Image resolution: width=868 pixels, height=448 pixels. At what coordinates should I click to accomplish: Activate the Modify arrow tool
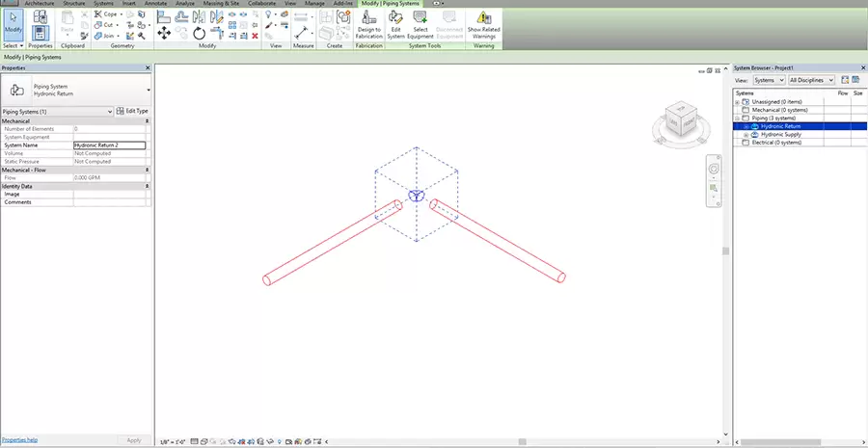point(14,24)
